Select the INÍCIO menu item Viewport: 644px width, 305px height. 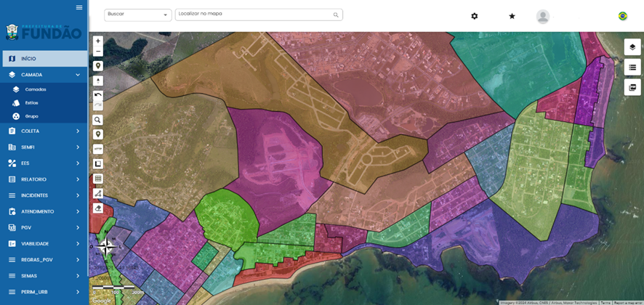(44, 59)
